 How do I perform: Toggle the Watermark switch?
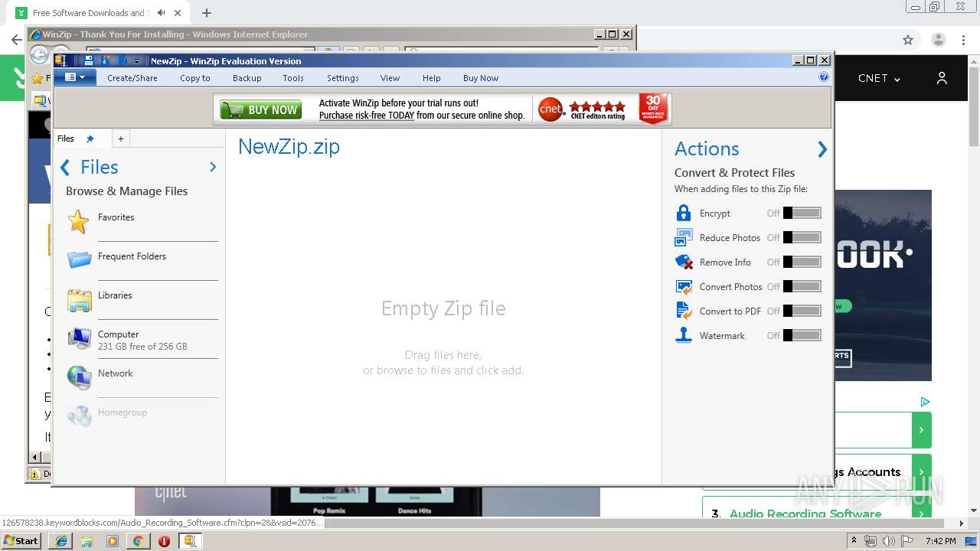(x=802, y=336)
